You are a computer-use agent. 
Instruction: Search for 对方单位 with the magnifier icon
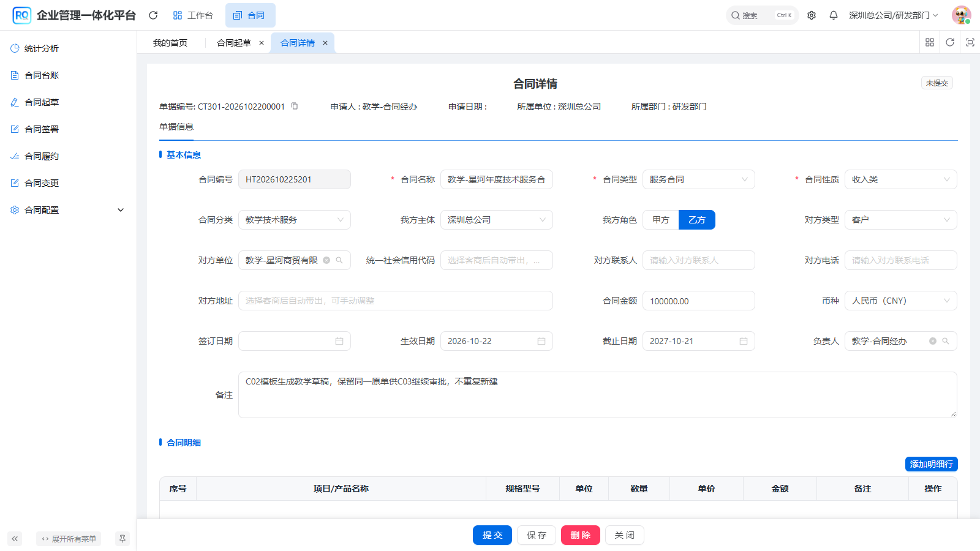coord(339,260)
